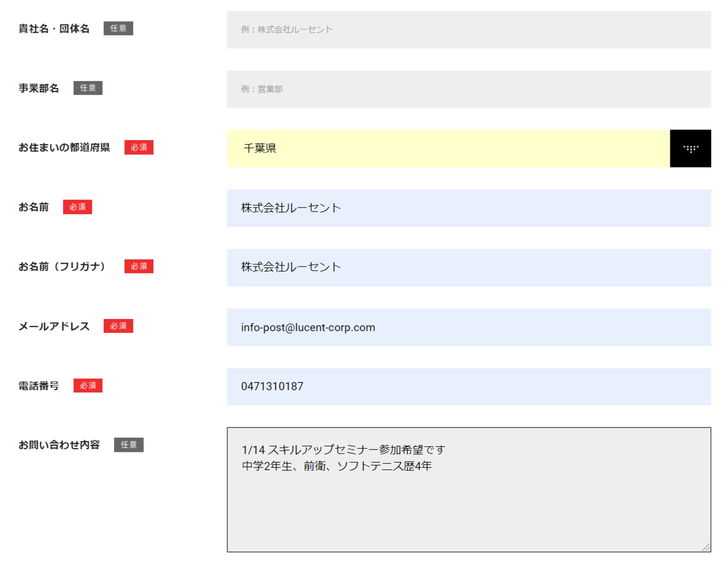728x576 pixels.
Task: Click the 必須 badge next to お名前
Action: pos(78,207)
